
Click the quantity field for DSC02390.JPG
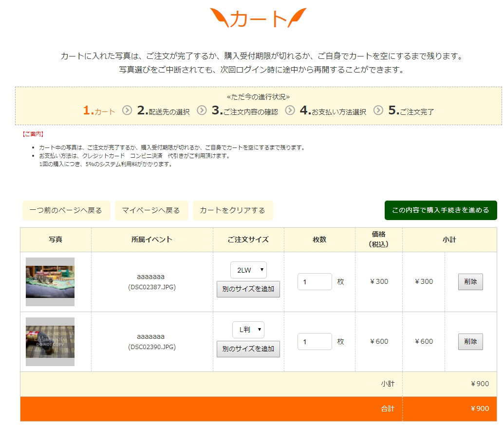pyautogui.click(x=315, y=342)
